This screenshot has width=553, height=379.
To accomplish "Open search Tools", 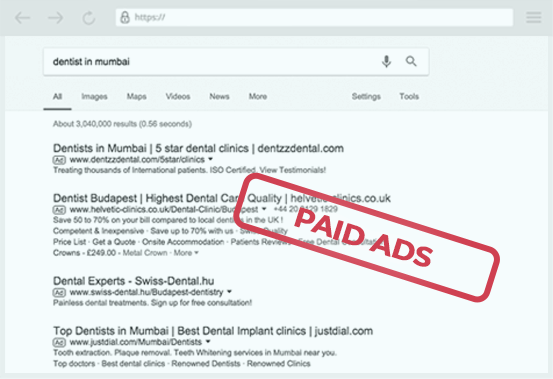I will pyautogui.click(x=409, y=97).
